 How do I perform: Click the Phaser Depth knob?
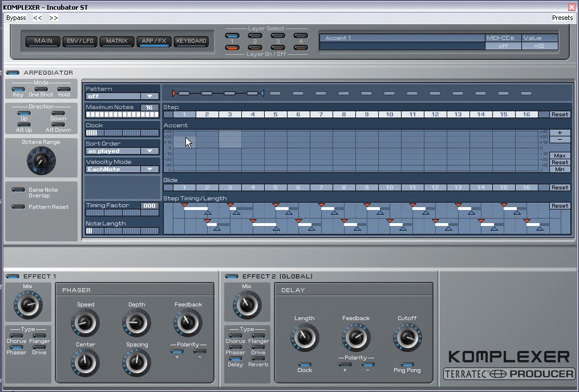click(136, 323)
